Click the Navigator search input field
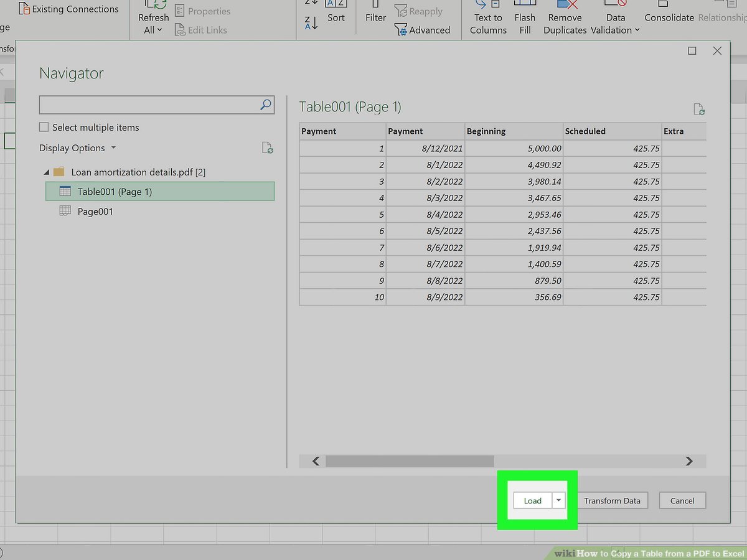747x560 pixels. coord(148,105)
